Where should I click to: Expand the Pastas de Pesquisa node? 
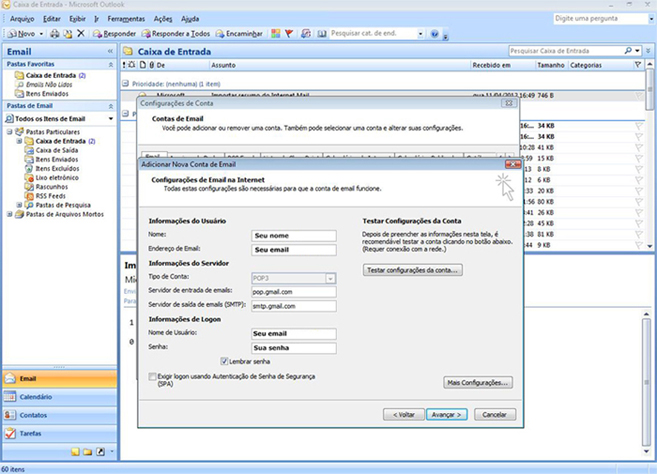(19, 205)
